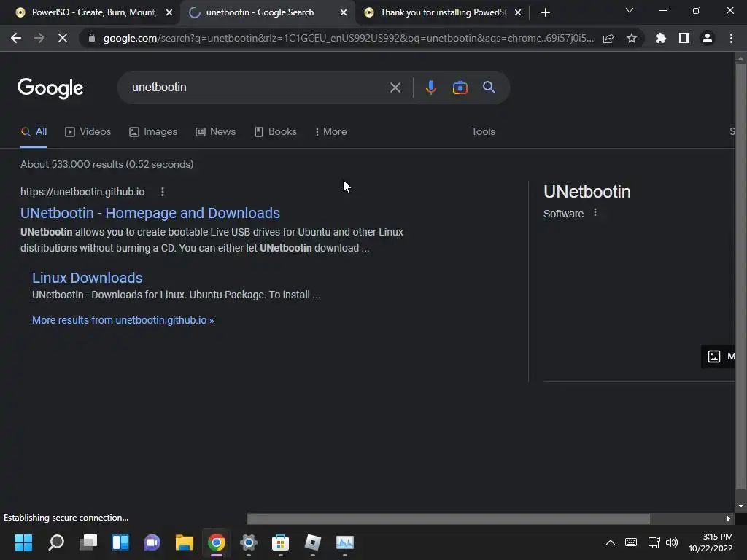Screen dimensions: 747x560
Task: Open Chrome extensions puzzle icon
Action: (x=661, y=38)
